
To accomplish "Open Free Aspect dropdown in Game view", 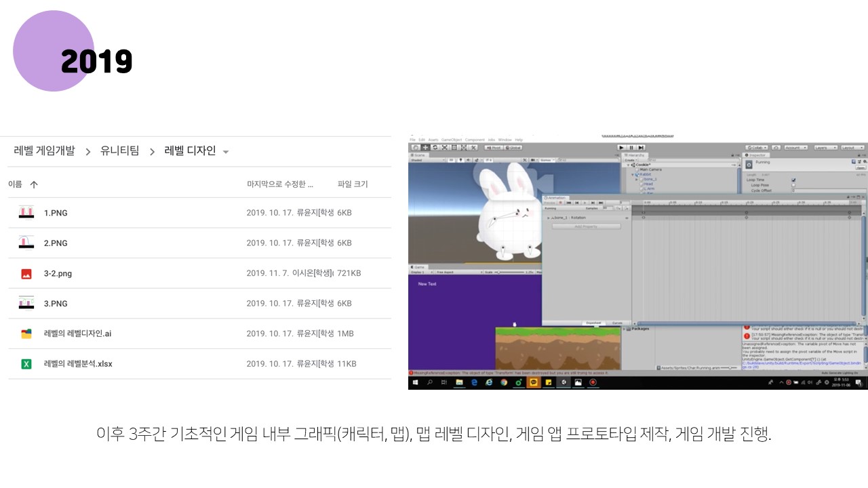I will tap(459, 272).
